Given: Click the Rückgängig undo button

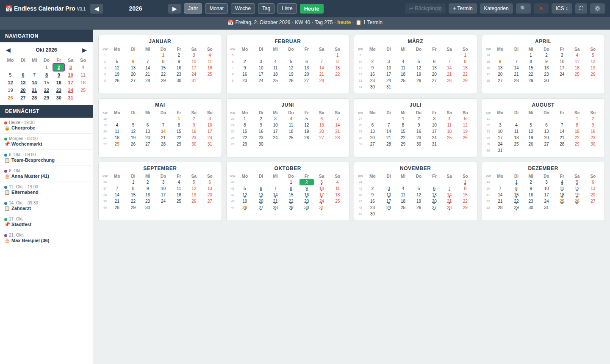Looking at the screenshot, I should (425, 8).
